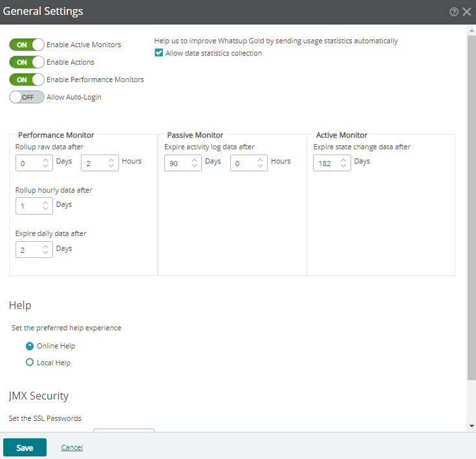Open help via question mark icon
476x459 pixels.
click(x=453, y=12)
